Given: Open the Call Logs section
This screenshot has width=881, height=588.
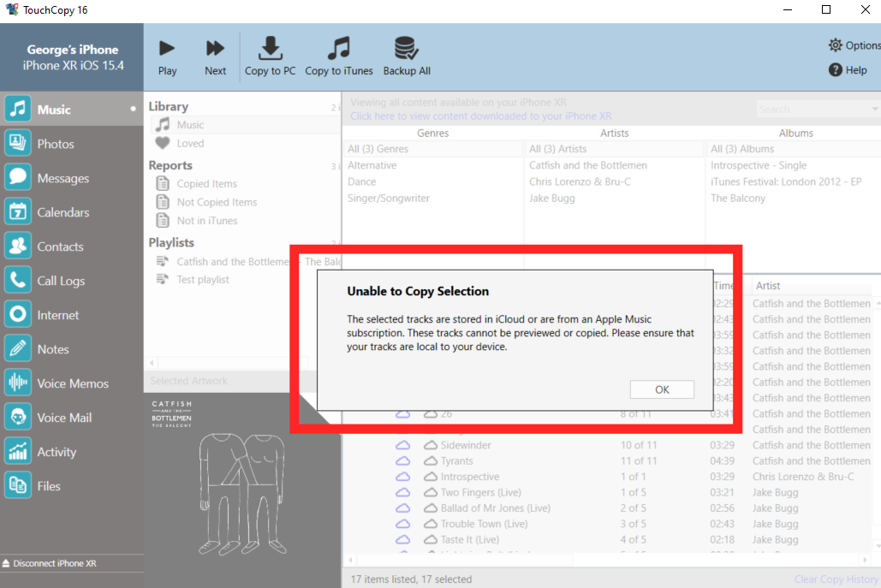Looking at the screenshot, I should point(71,281).
